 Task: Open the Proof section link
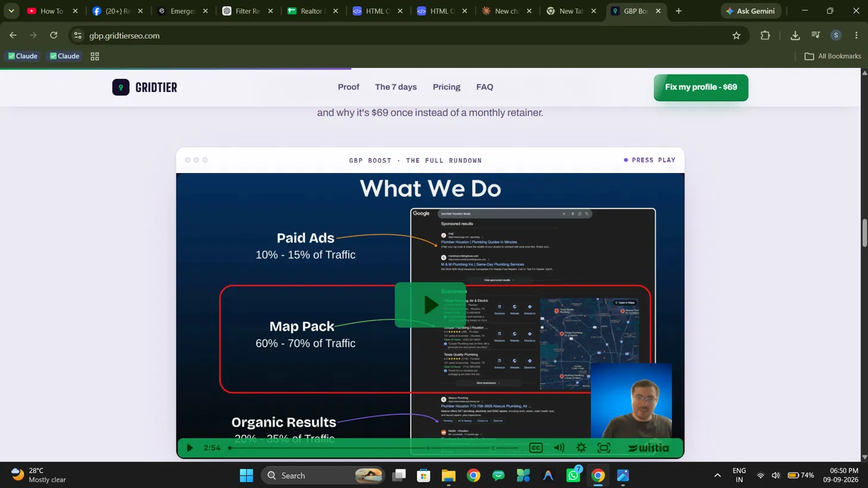click(x=349, y=87)
